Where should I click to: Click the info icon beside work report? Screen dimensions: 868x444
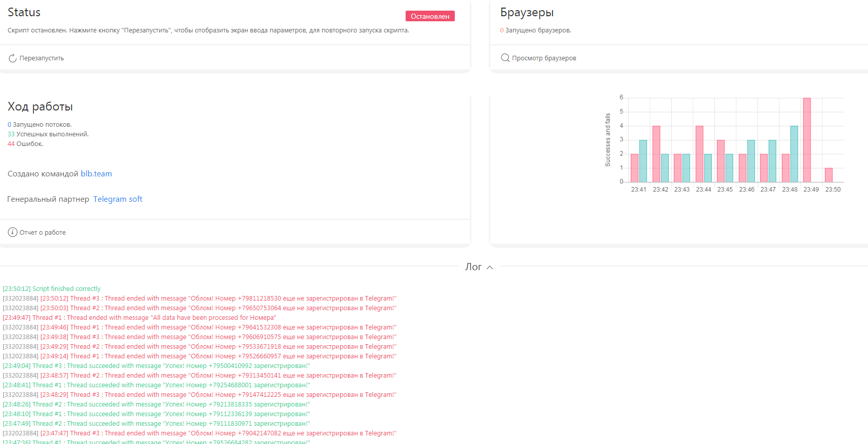(x=13, y=232)
